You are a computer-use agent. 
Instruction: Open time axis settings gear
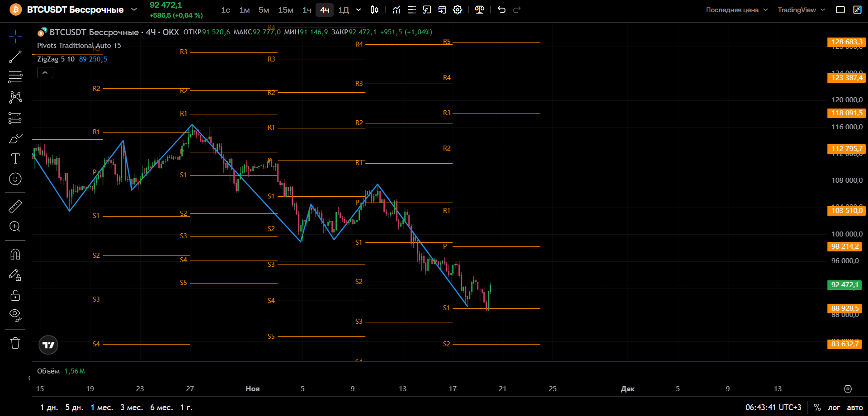click(848, 389)
